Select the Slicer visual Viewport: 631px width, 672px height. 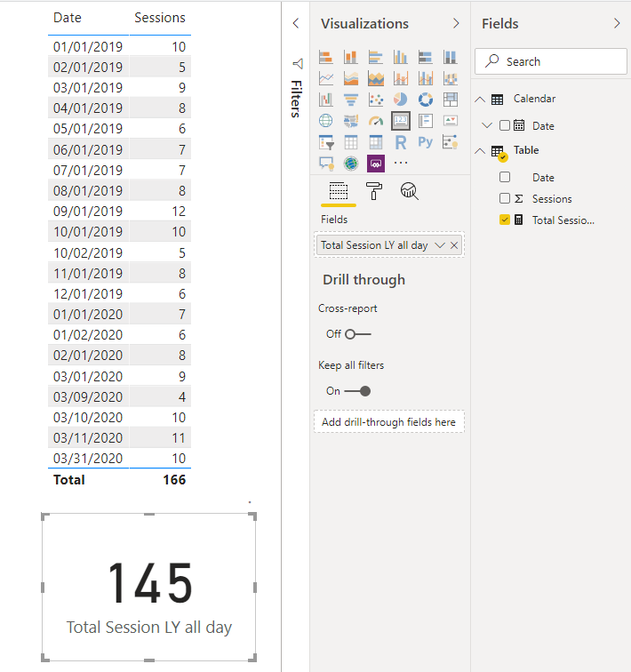pyautogui.click(x=326, y=142)
